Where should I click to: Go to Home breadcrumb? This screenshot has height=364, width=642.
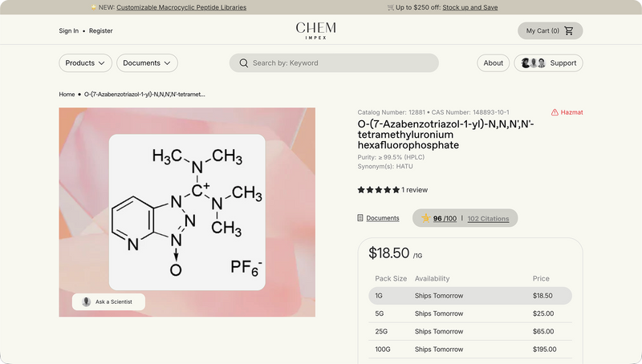(x=67, y=95)
